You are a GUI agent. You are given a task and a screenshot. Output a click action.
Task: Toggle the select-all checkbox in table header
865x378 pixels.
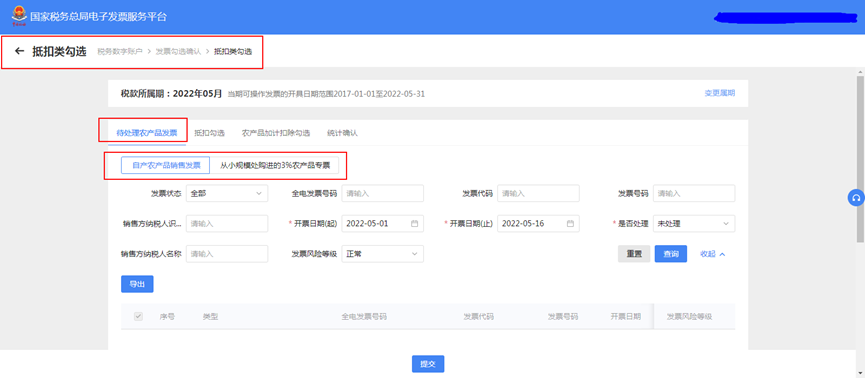[x=138, y=317]
